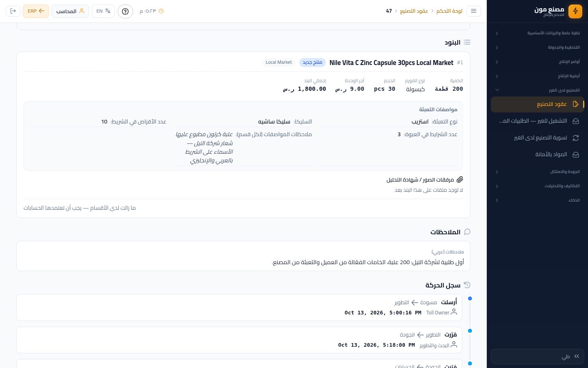Open التشغيل للغير sidebar menu item
Viewport: 588px width, 368px height.
coord(537,121)
